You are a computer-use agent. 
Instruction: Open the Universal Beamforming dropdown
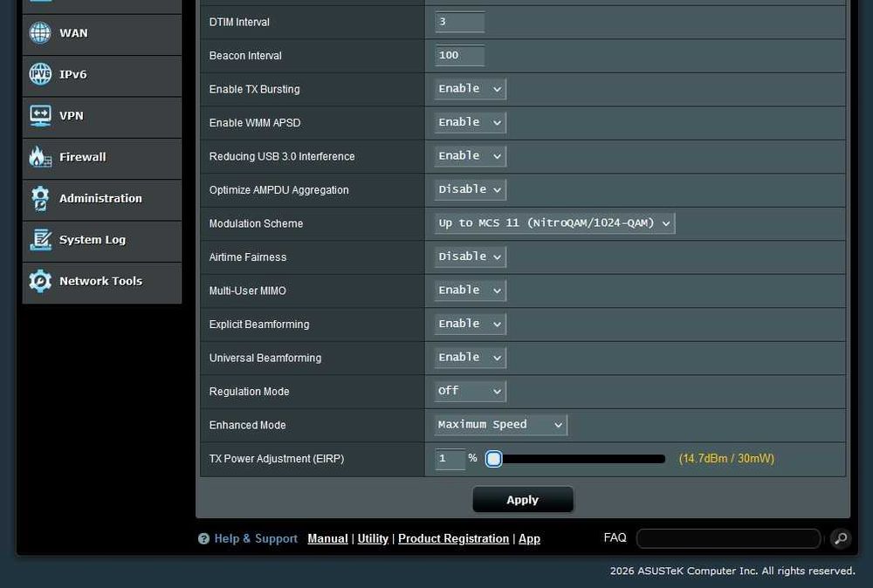tap(470, 358)
